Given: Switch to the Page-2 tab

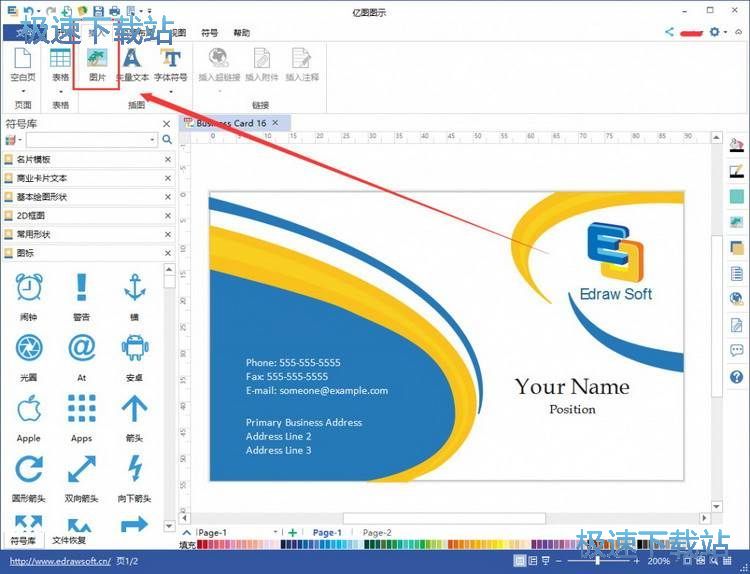Looking at the screenshot, I should (x=376, y=533).
